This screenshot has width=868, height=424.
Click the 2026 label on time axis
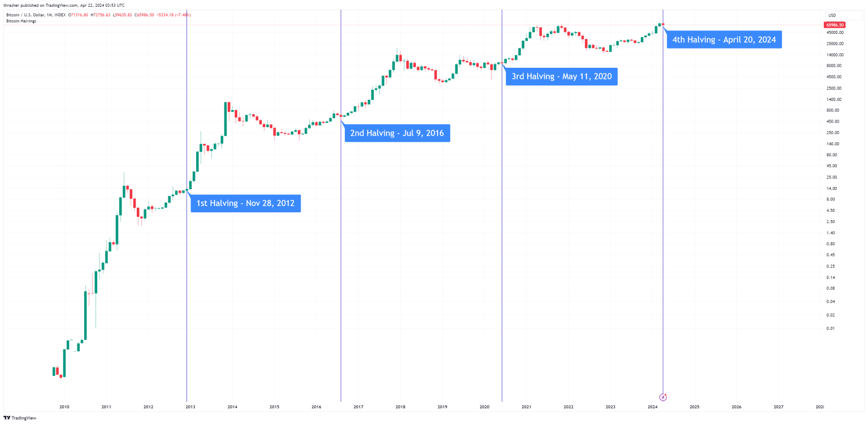click(x=736, y=406)
